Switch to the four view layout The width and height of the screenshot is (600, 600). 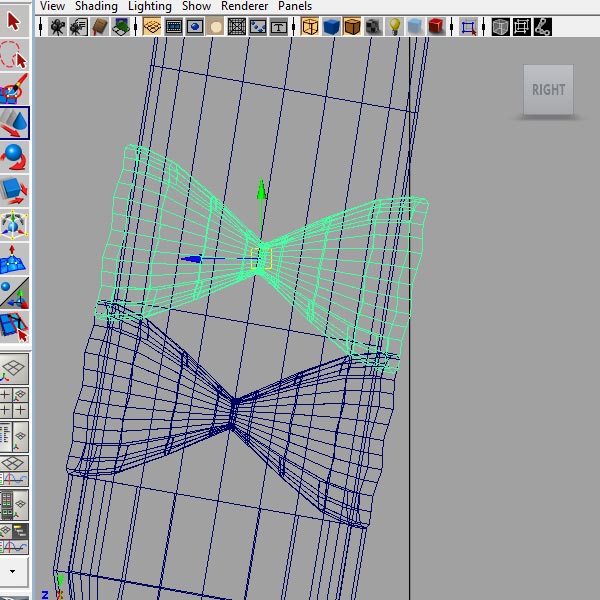tap(14, 403)
